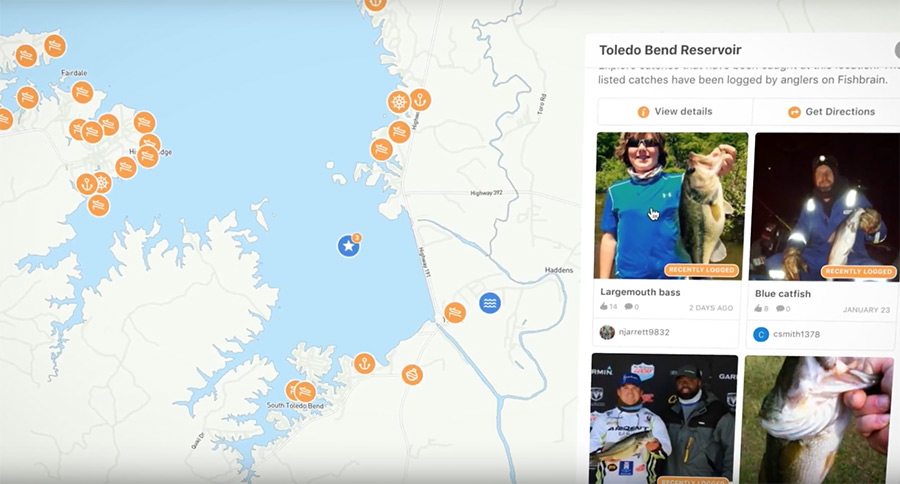
Task: Click the anchor marker on the southern shore
Action: coord(364,363)
